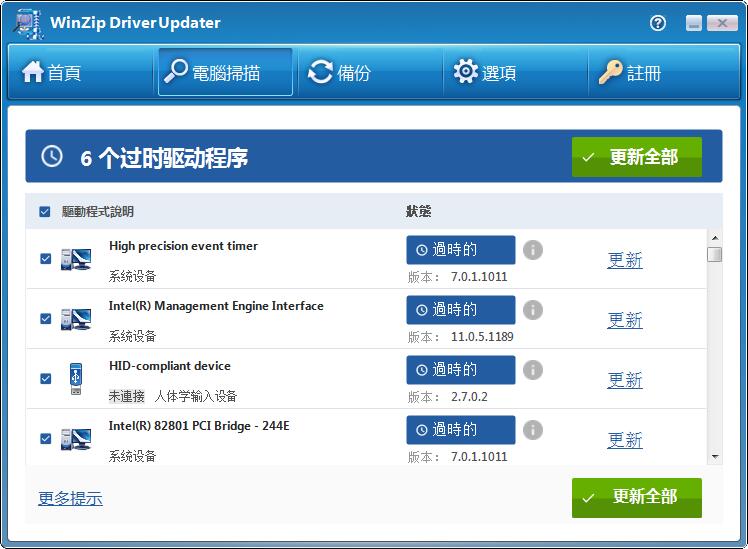Close the WinZip Driver Updater window
This screenshot has width=748, height=549.
(x=722, y=23)
